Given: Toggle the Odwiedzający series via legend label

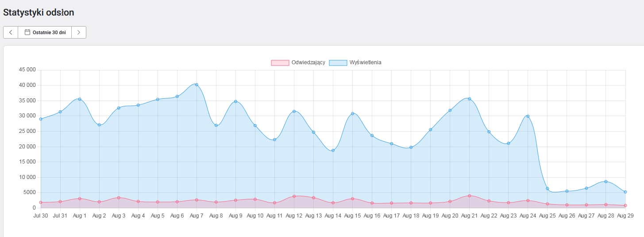Looking at the screenshot, I should coord(308,62).
